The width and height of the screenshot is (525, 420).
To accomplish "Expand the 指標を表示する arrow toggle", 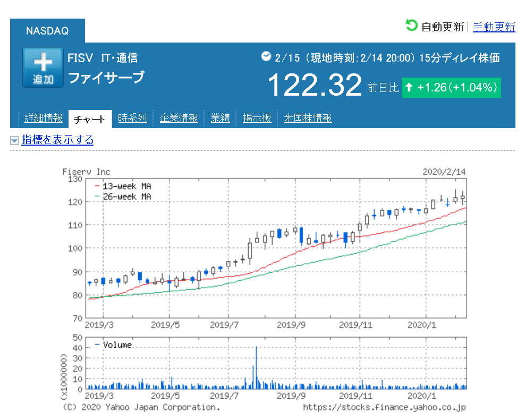I will [x=14, y=140].
